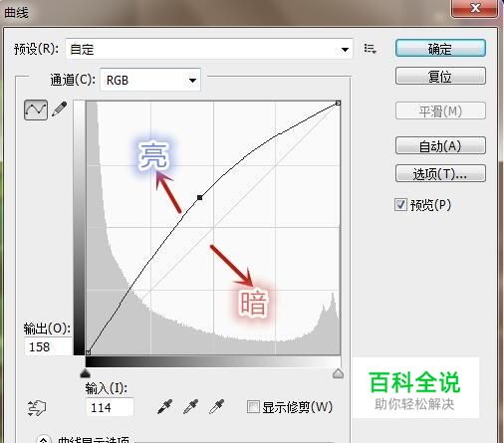The image size is (504, 443).
Task: Click the 自动(A) auto button
Action: [440, 145]
